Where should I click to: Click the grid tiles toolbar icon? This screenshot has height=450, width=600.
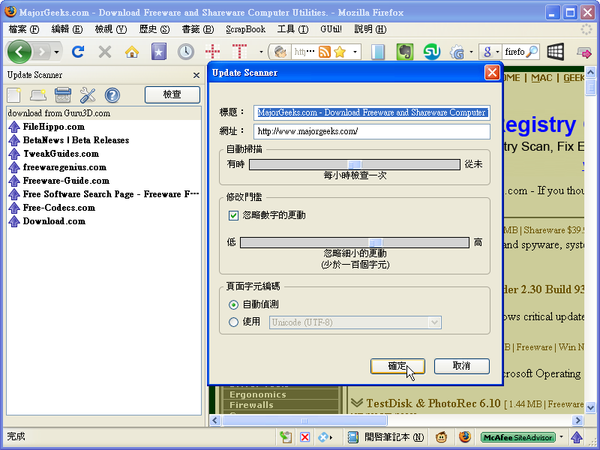tap(555, 52)
